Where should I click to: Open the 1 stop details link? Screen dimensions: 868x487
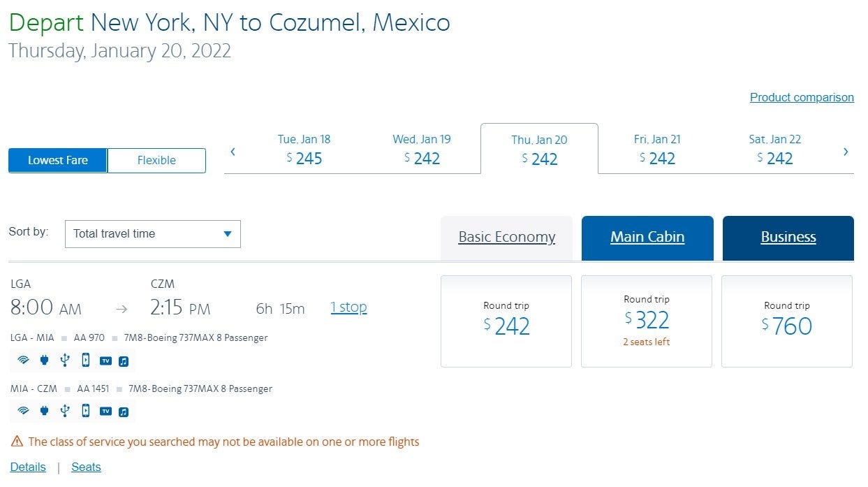(x=348, y=307)
